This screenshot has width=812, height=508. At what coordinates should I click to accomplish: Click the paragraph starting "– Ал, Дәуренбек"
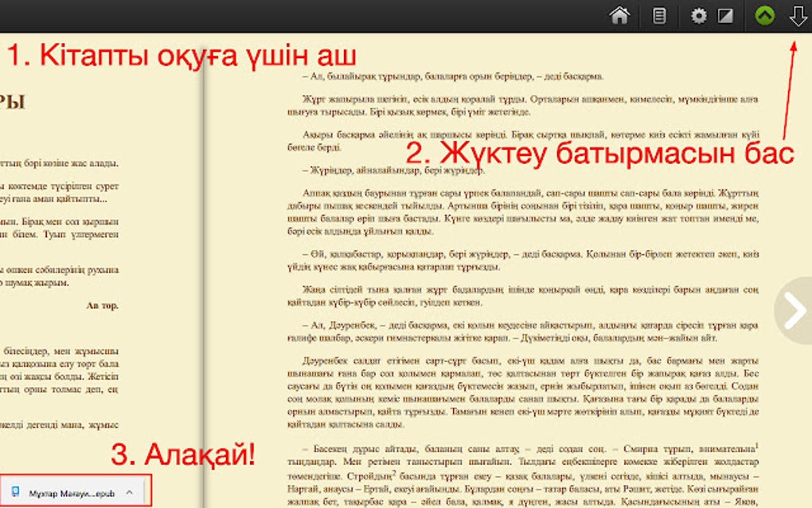(x=523, y=331)
